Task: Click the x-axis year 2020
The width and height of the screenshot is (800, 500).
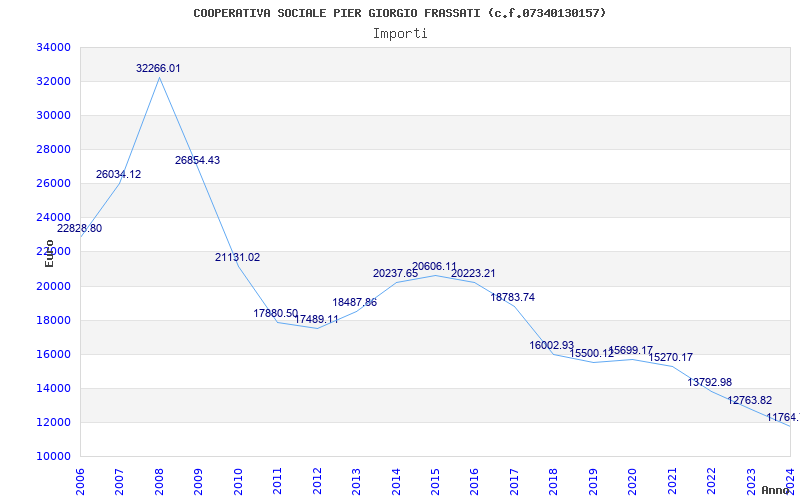Action: click(x=633, y=481)
